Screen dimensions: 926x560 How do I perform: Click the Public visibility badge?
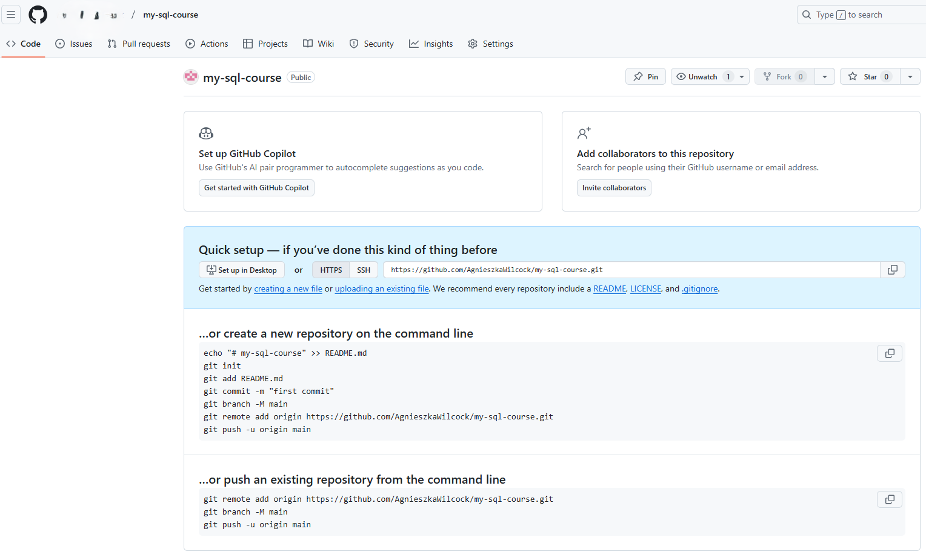click(301, 78)
